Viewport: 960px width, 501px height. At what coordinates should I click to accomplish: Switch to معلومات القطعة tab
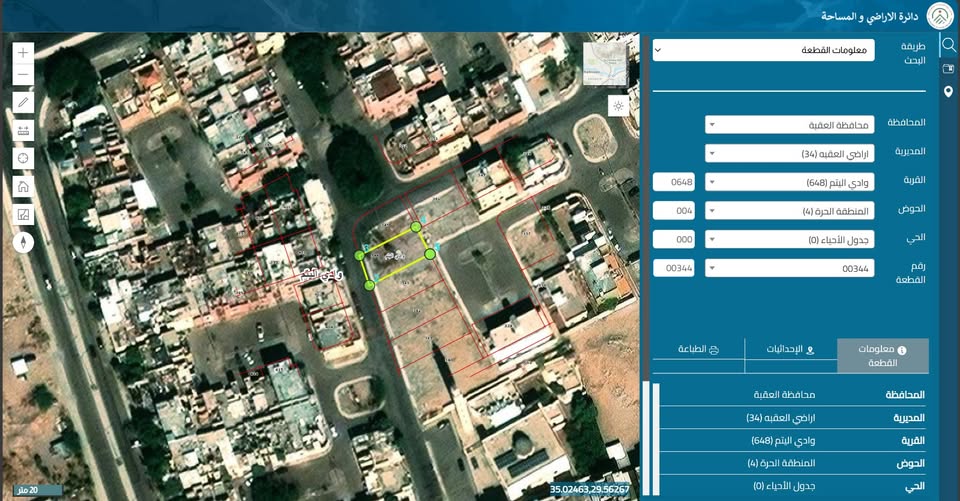pos(883,355)
